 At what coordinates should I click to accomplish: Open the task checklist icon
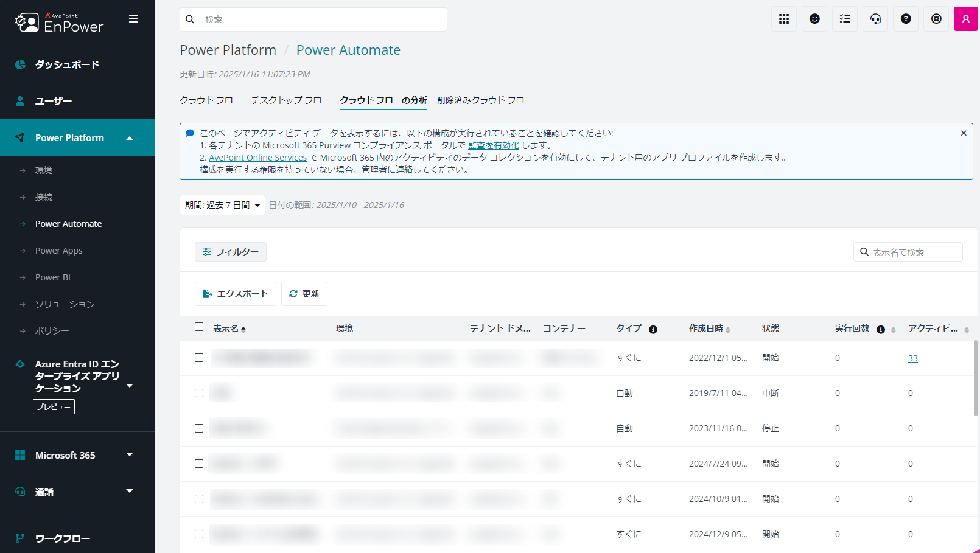pos(845,19)
